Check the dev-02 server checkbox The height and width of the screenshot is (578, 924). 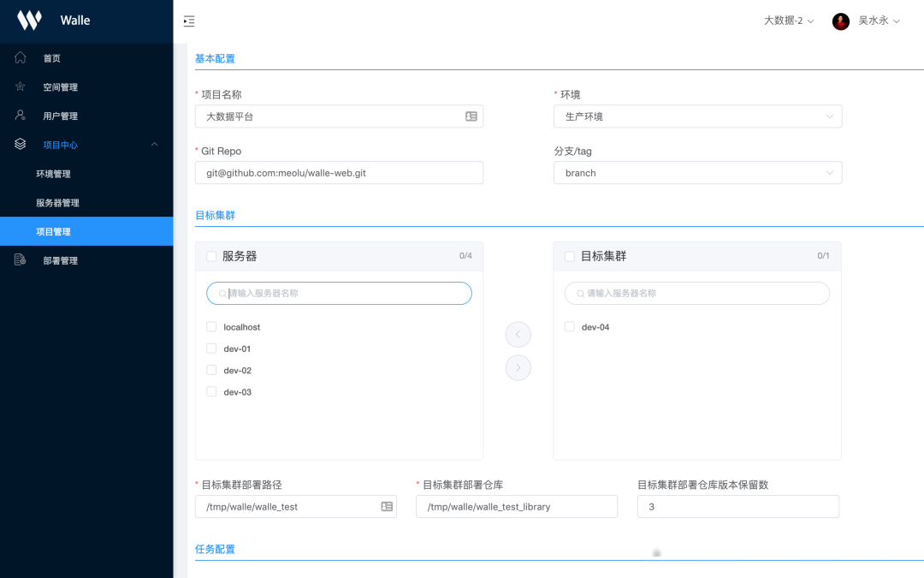[x=211, y=371]
